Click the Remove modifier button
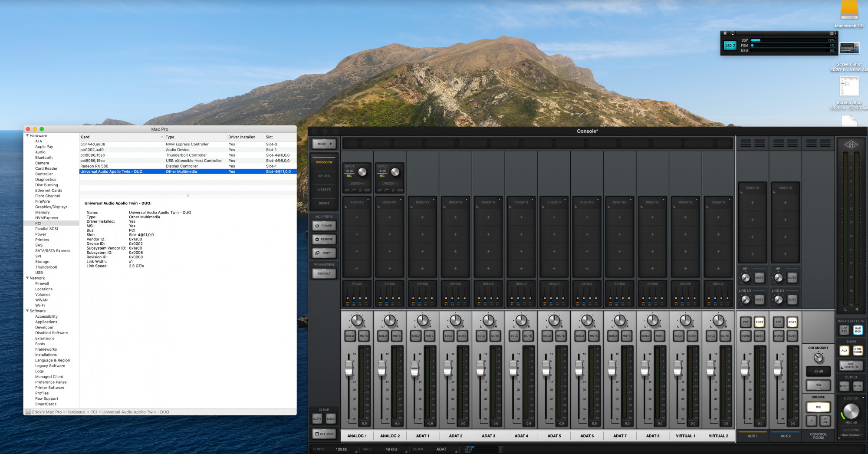This screenshot has height=454, width=868. [324, 239]
